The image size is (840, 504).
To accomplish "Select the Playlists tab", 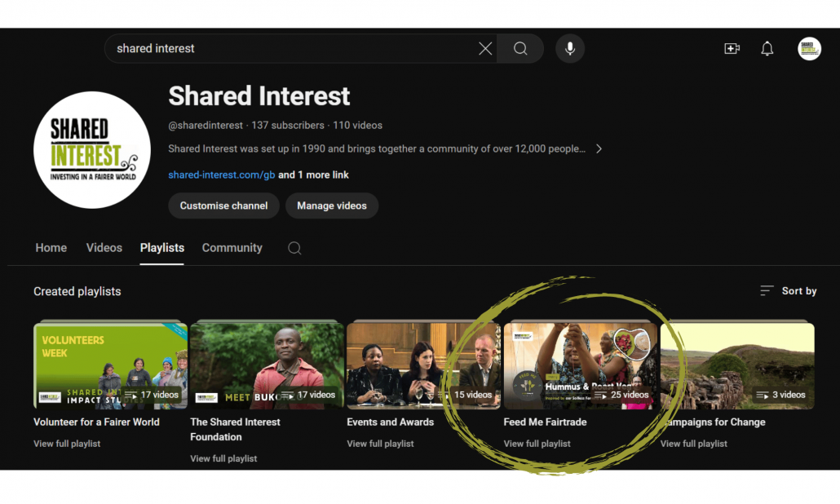I will (161, 248).
